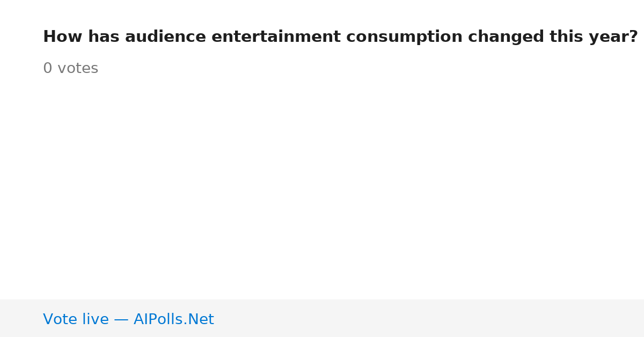Viewport: 644px width, 337px height.
Task: Open the Vote live — AIPolls.Net link
Action: [x=128, y=319]
